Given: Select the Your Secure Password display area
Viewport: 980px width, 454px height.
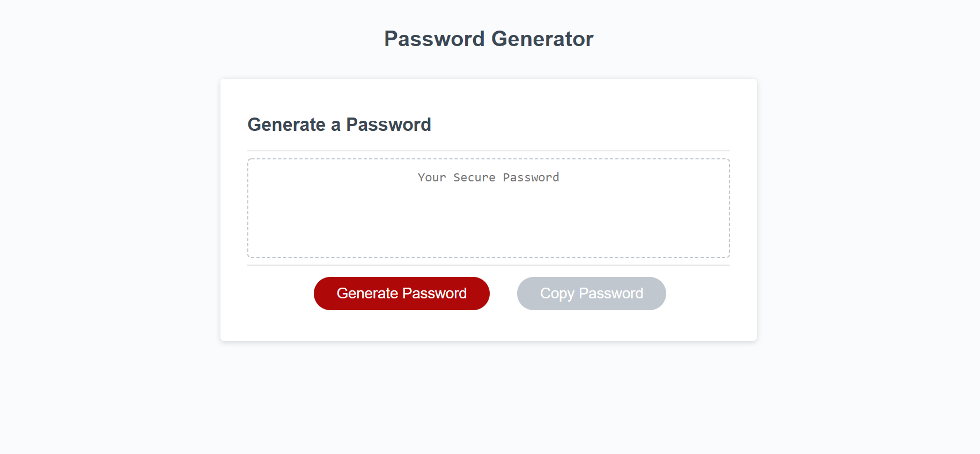Looking at the screenshot, I should (488, 208).
